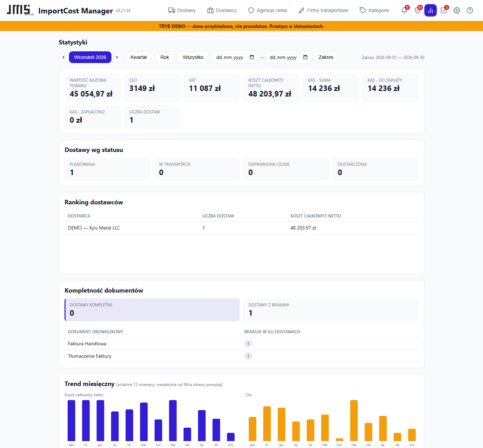Select the Dostawy z brakami card
Image resolution: width=483 pixels, height=448 pixels.
click(331, 310)
